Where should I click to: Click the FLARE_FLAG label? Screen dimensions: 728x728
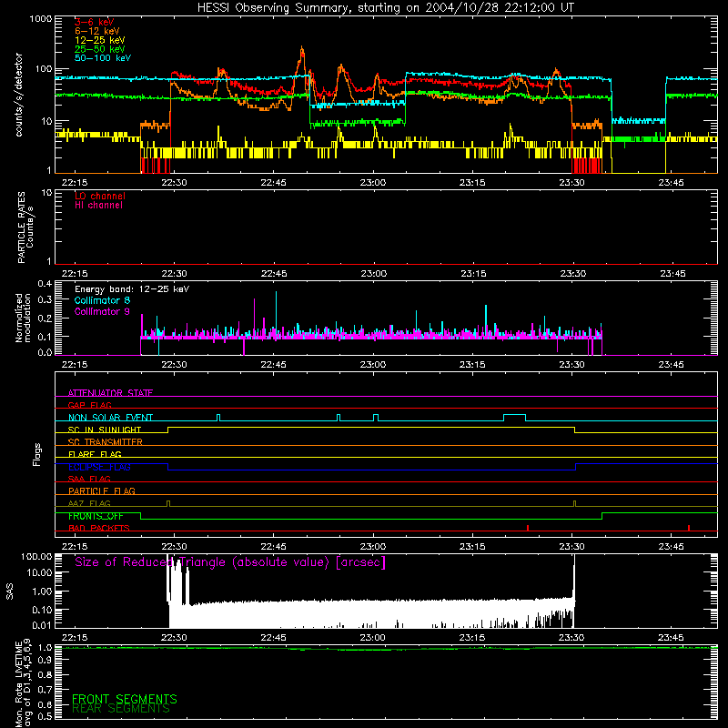95,454
